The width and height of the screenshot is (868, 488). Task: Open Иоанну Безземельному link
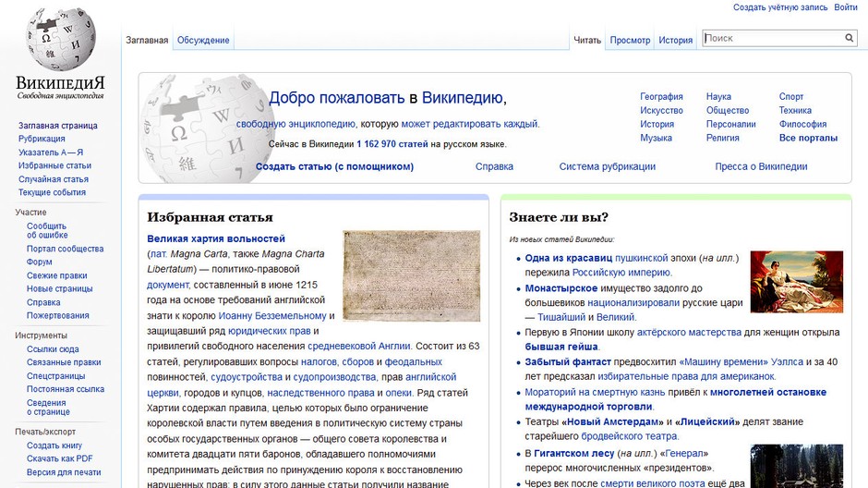(x=272, y=316)
